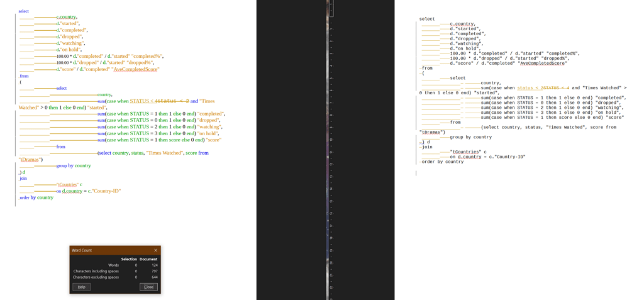Close the Word Count dialog with X icon
This screenshot has width=644, height=300.
point(155,250)
